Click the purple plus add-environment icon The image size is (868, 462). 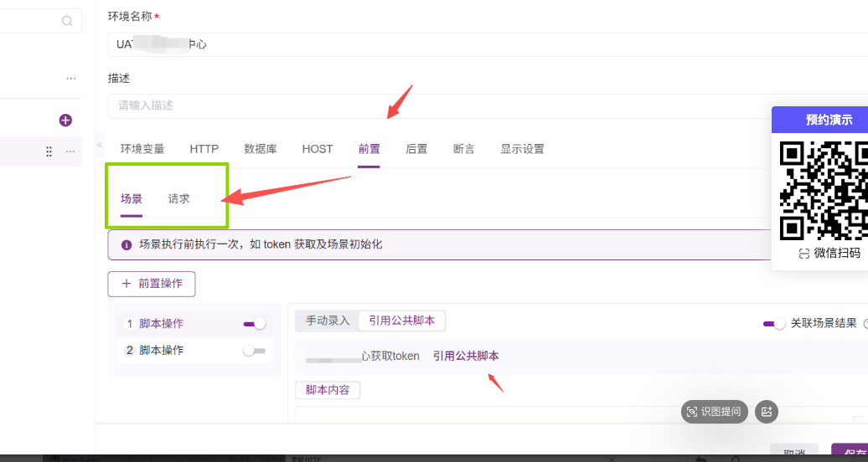[65, 121]
